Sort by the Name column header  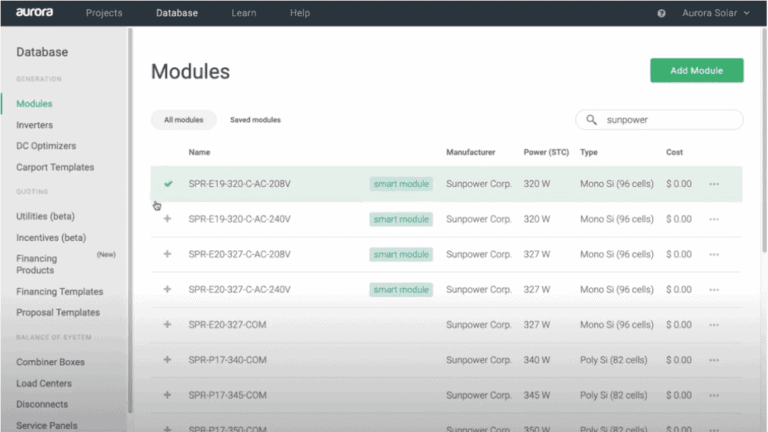(x=199, y=152)
